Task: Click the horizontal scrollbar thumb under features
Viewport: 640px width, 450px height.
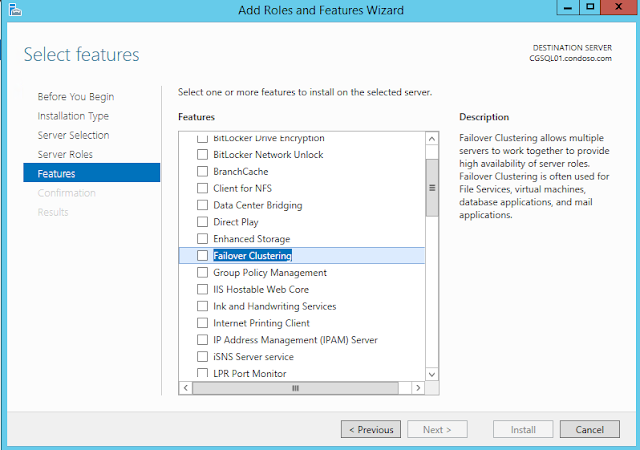Action: pos(295,387)
